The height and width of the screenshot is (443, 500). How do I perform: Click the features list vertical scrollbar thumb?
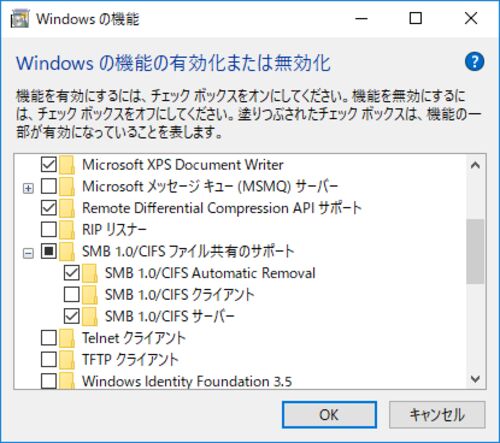click(x=475, y=251)
